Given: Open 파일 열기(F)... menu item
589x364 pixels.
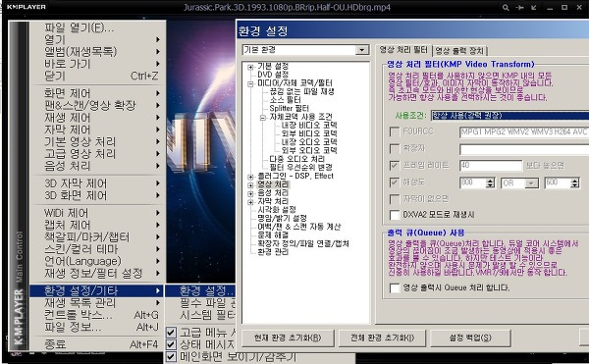Looking at the screenshot, I should pyautogui.click(x=97, y=27).
